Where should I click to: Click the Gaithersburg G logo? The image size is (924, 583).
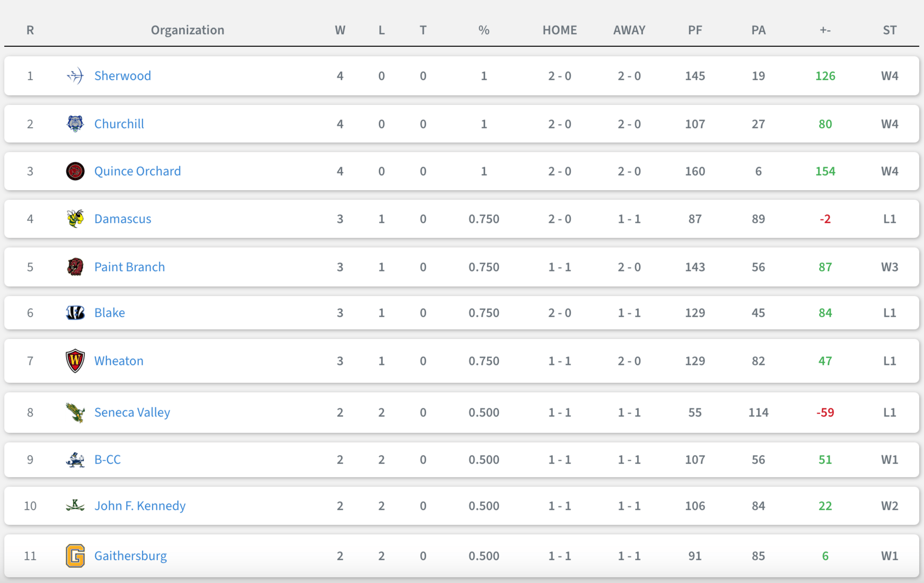(75, 556)
